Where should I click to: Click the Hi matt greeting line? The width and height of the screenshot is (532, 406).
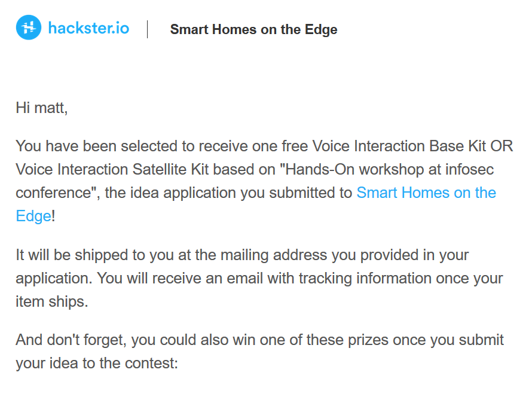pyautogui.click(x=42, y=108)
